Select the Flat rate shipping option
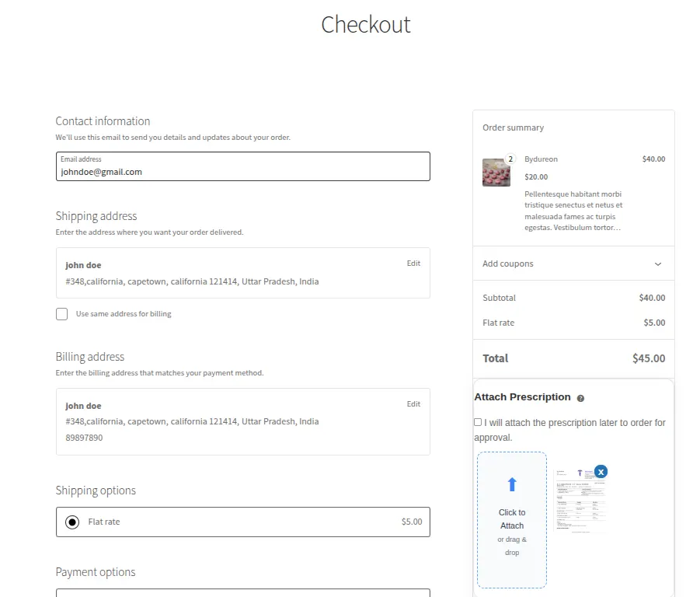The width and height of the screenshot is (700, 597). 71,522
